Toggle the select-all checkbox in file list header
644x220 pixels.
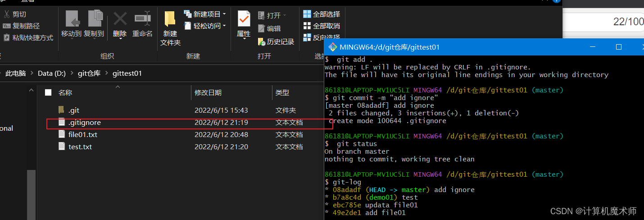pyautogui.click(x=48, y=92)
